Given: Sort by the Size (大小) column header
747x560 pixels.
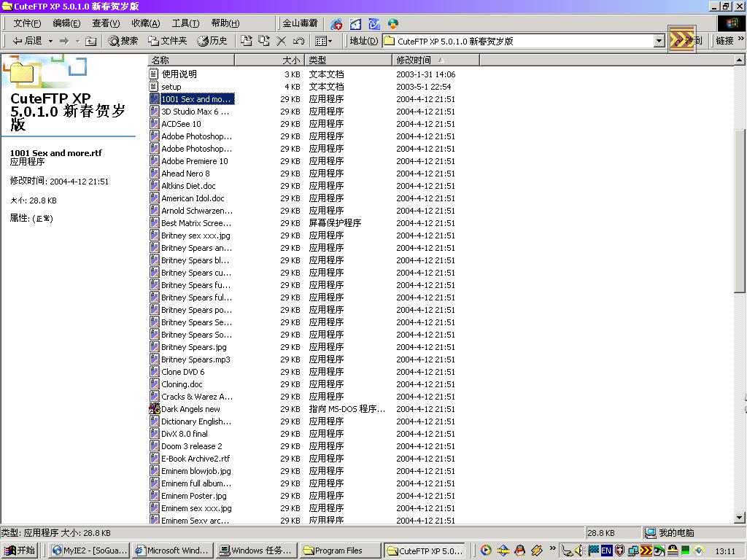Looking at the screenshot, I should [x=268, y=60].
